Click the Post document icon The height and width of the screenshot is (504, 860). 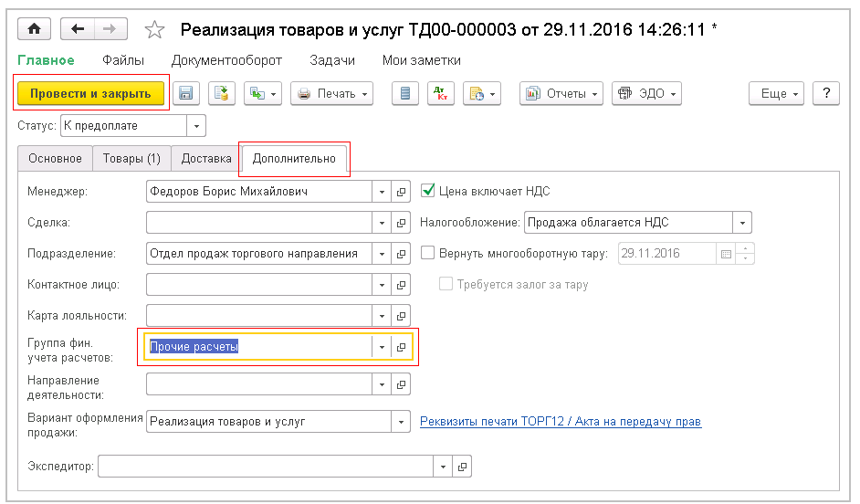point(222,93)
